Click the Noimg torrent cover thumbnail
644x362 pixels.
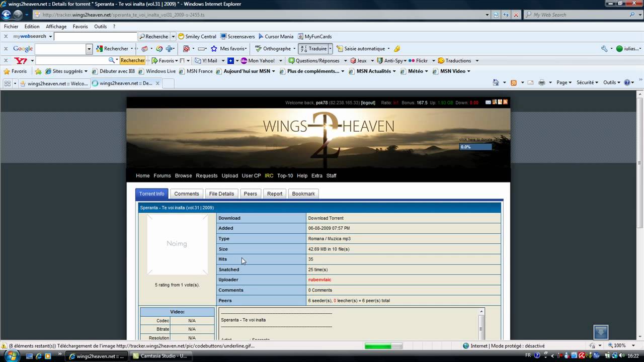point(177,244)
